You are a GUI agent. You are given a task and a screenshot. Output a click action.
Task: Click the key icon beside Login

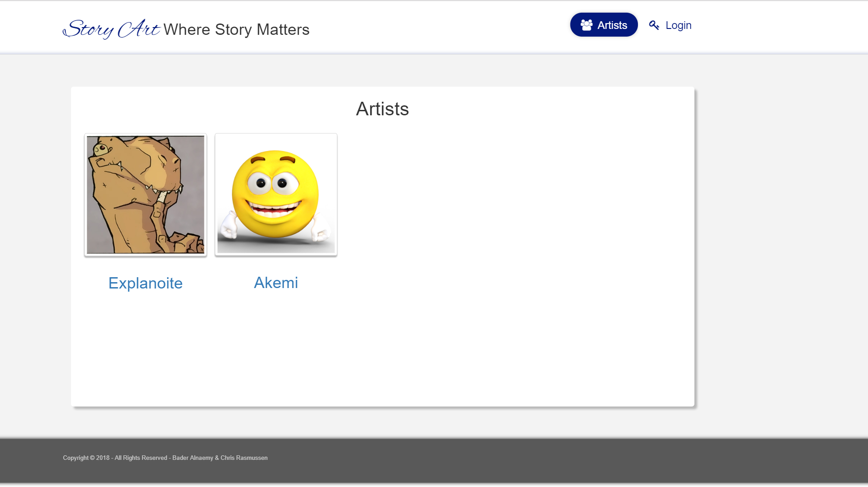click(654, 25)
